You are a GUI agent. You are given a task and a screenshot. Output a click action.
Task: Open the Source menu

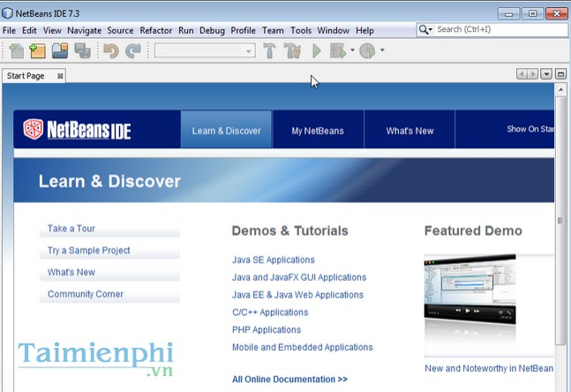point(120,31)
